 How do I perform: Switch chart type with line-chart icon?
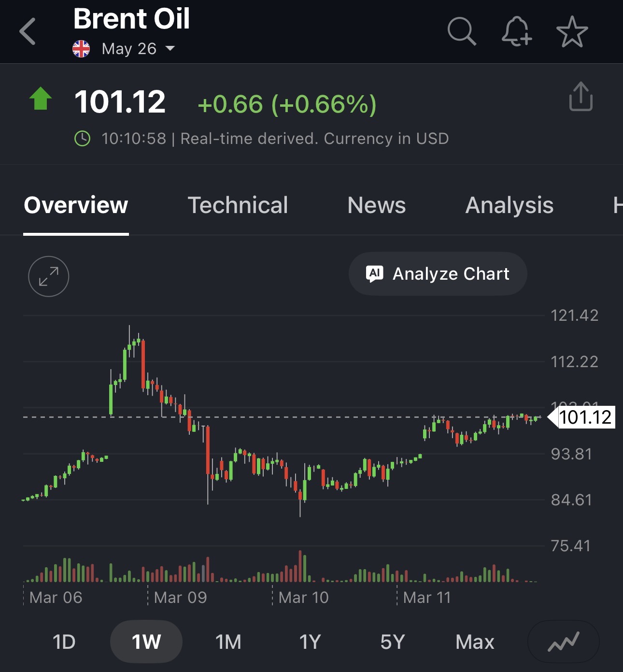coord(563,642)
